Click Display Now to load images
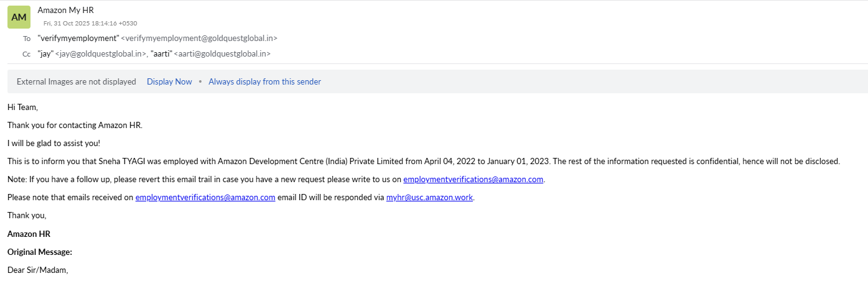Image resolution: width=868 pixels, height=281 pixels. point(169,81)
